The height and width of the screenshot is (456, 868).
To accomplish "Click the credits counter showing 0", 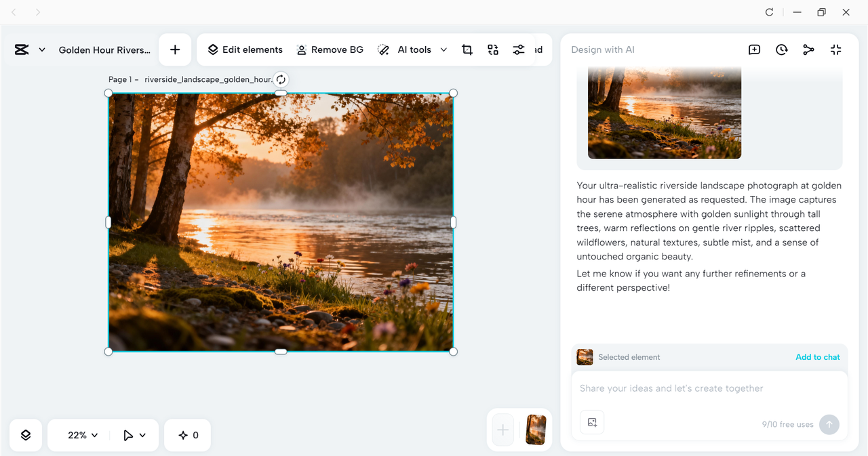I will tap(187, 434).
